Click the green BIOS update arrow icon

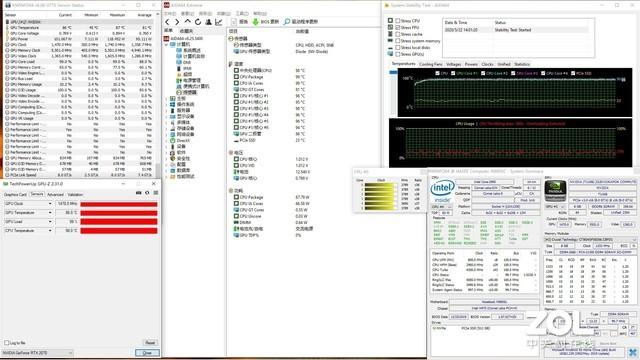tap(256, 21)
